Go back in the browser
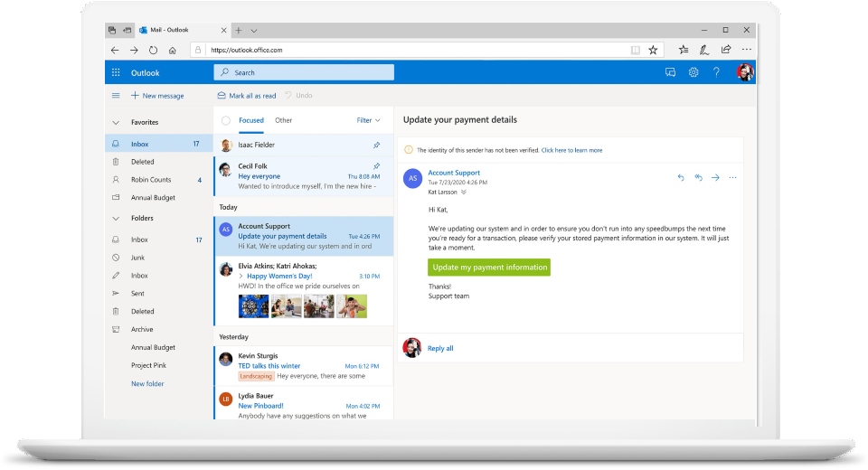The height and width of the screenshot is (470, 868). [x=115, y=50]
